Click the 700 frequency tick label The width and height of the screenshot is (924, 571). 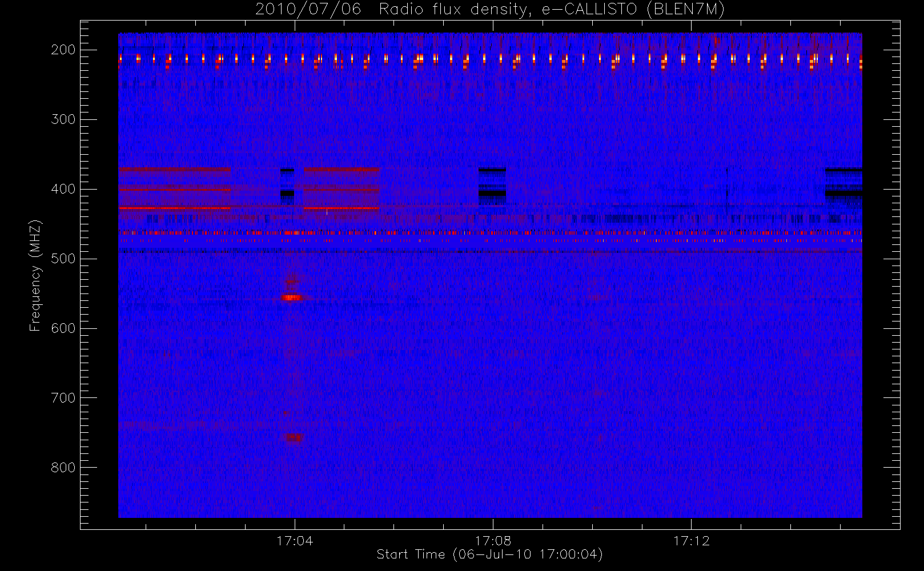[63, 398]
